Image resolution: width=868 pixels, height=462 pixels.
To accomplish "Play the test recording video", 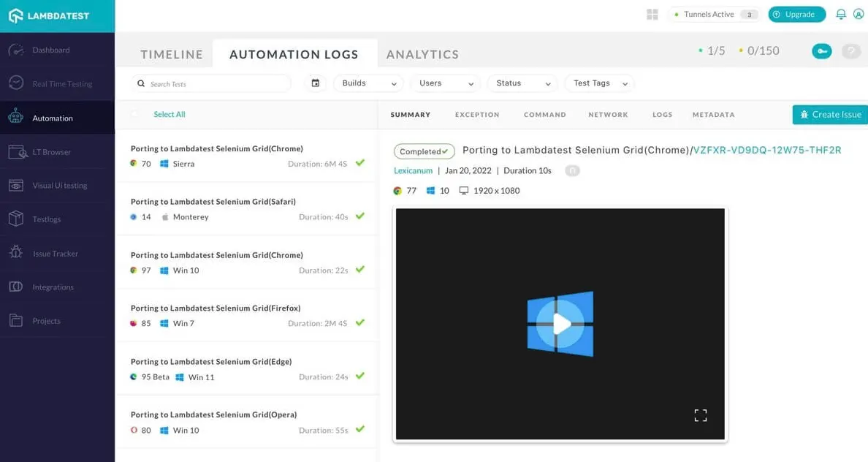I will coord(560,324).
